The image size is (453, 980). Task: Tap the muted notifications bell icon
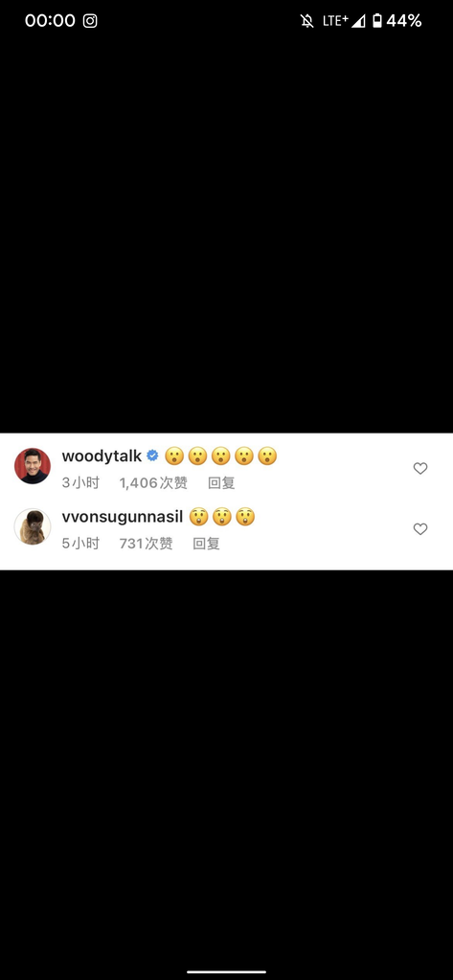point(307,21)
